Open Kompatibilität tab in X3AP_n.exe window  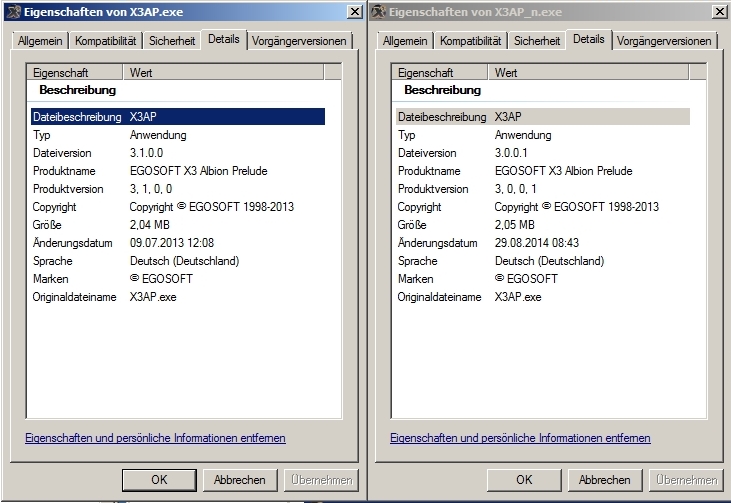tap(470, 41)
